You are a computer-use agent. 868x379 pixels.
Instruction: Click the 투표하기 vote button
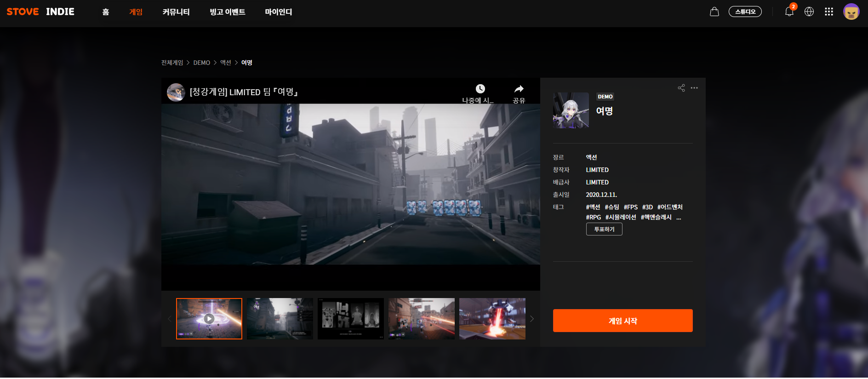point(604,229)
